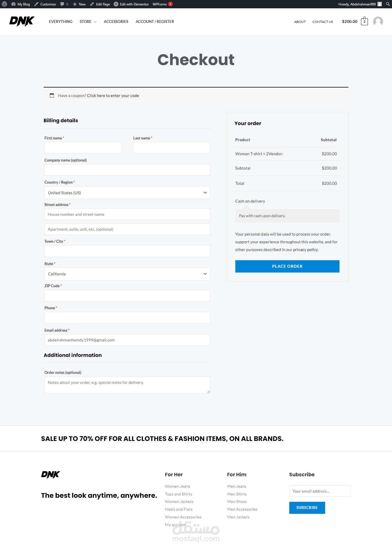This screenshot has height=554, width=392.
Task: Click the WordPress logo icon
Action: [5, 4]
